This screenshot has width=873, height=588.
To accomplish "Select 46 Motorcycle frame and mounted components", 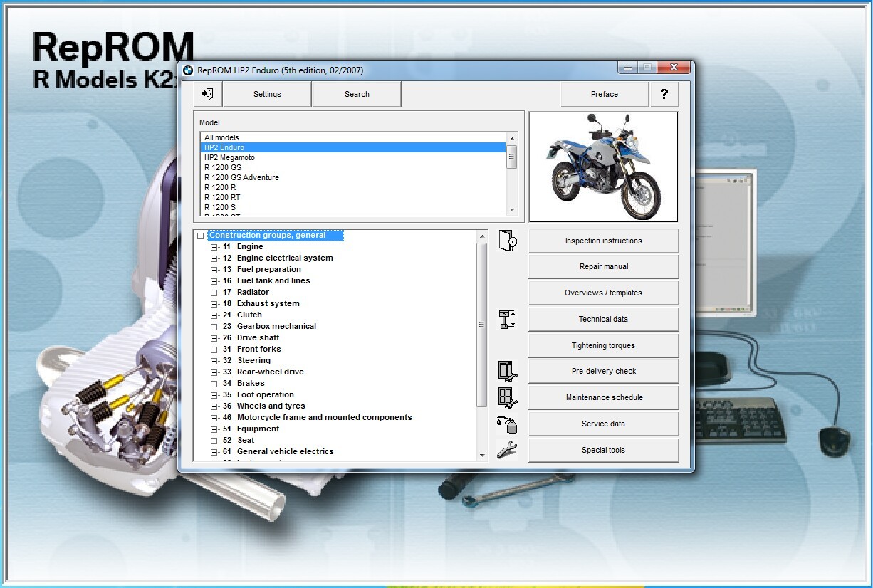I will click(317, 417).
